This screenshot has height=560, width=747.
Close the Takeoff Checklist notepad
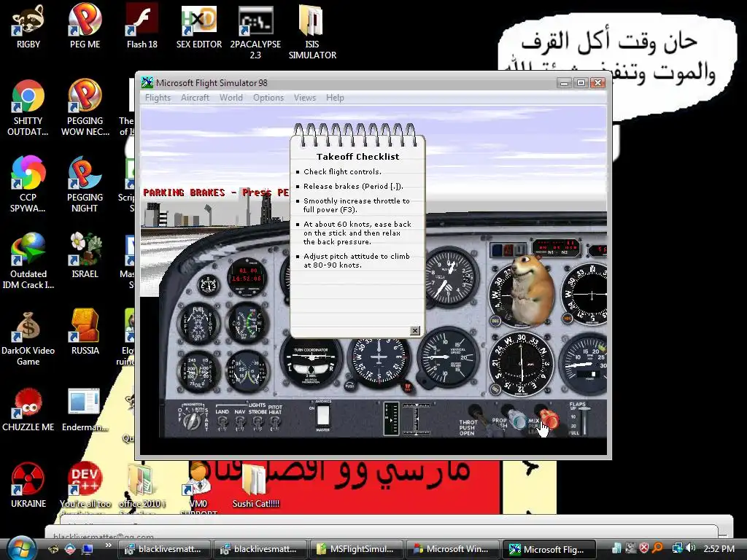[x=415, y=330]
